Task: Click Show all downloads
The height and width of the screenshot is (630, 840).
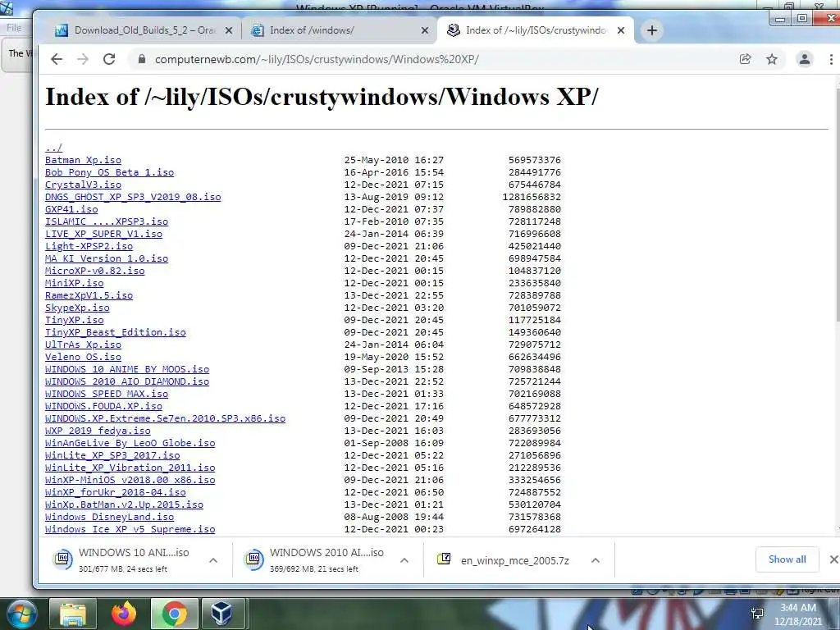Action: [787, 559]
